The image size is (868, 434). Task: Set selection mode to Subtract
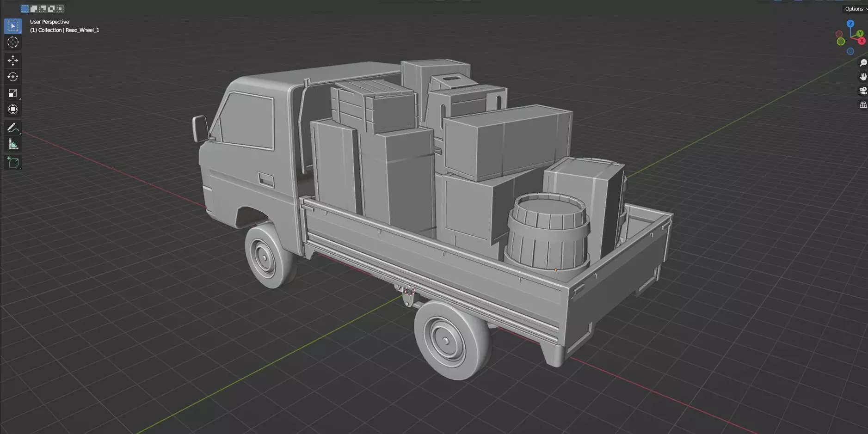(43, 9)
